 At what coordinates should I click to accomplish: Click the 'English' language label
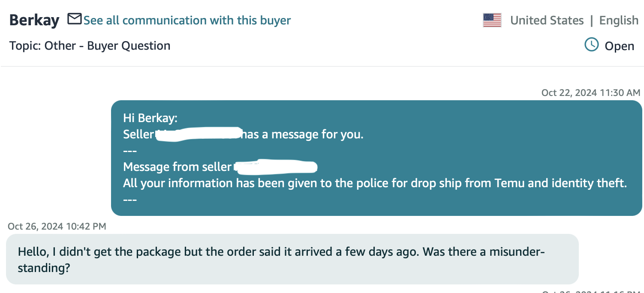coord(619,21)
